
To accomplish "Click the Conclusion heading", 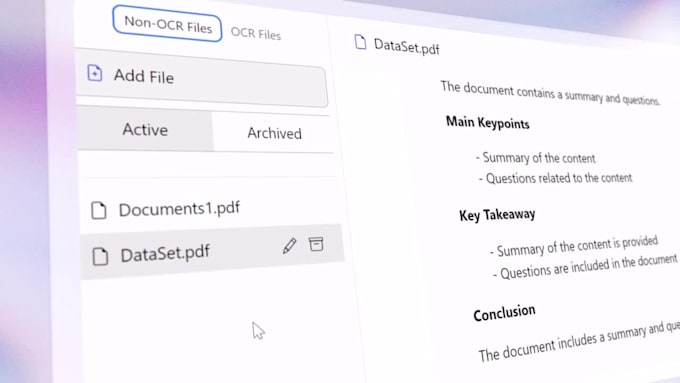I will point(504,313).
